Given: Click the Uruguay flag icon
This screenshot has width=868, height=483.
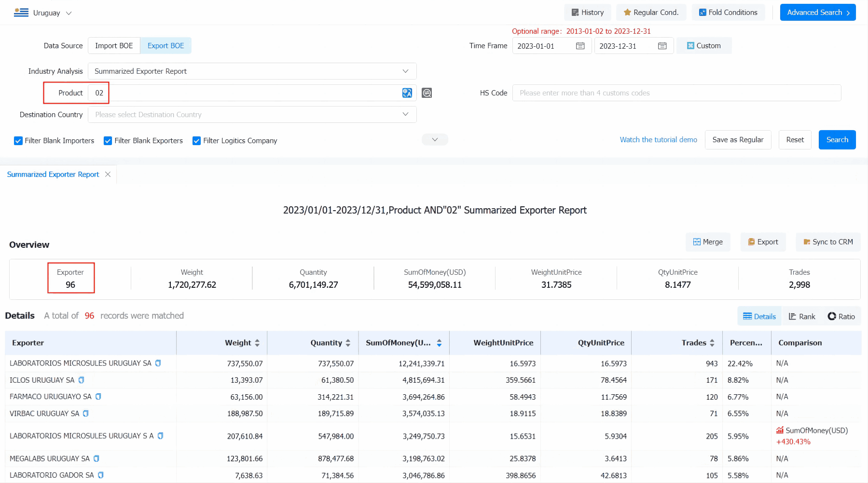Looking at the screenshot, I should 21,13.
